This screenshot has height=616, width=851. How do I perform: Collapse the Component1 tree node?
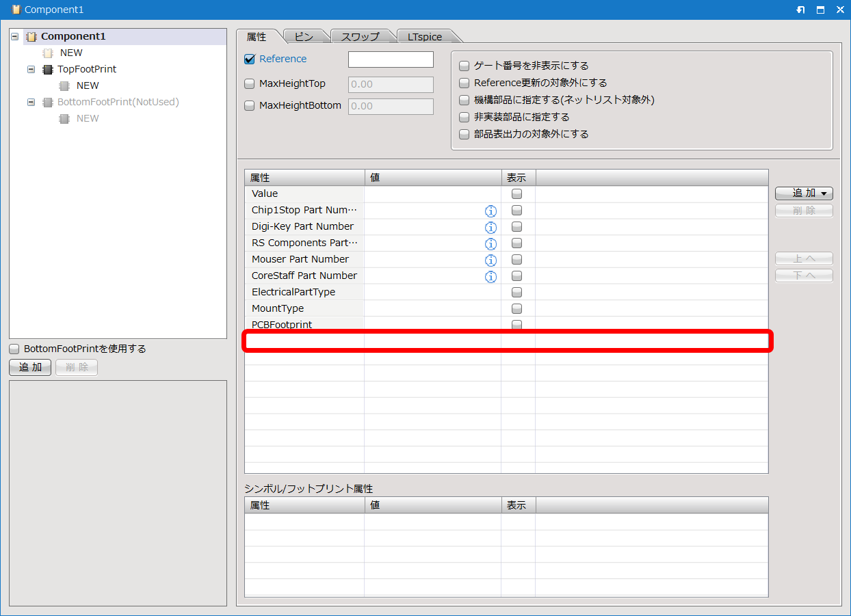point(15,36)
